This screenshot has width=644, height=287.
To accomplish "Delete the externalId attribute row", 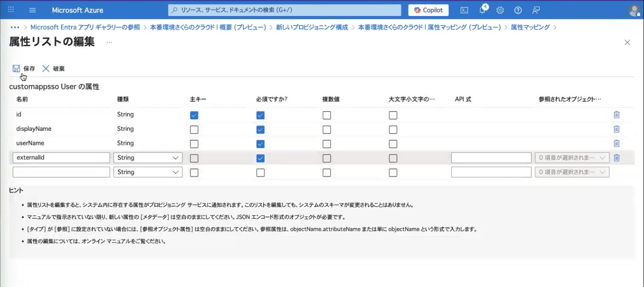I will [616, 158].
